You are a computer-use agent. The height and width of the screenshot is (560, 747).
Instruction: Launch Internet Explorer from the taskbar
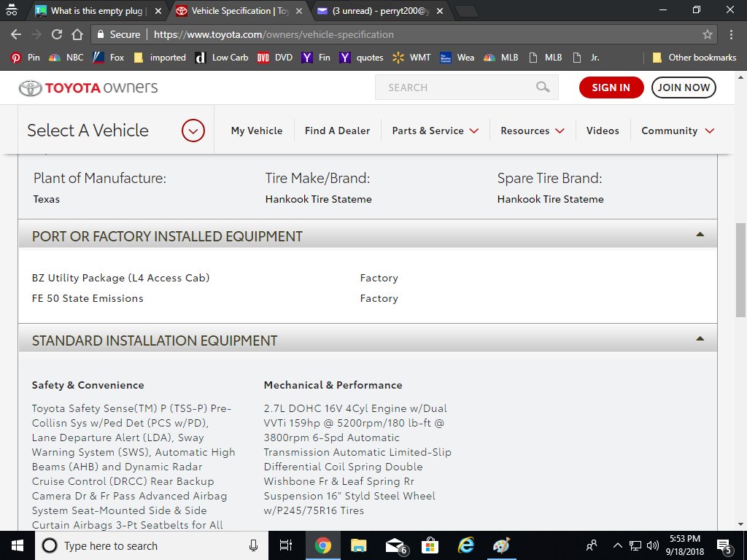pyautogui.click(x=465, y=545)
